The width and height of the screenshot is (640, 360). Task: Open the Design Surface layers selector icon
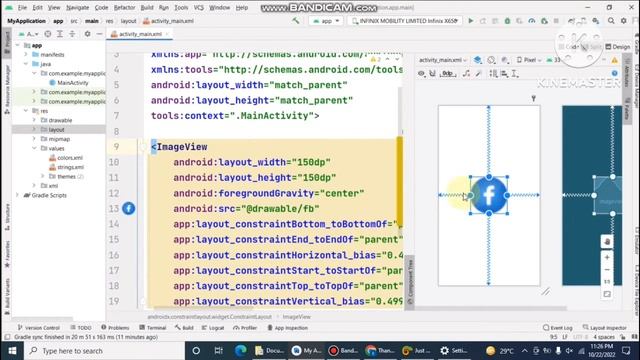478,60
